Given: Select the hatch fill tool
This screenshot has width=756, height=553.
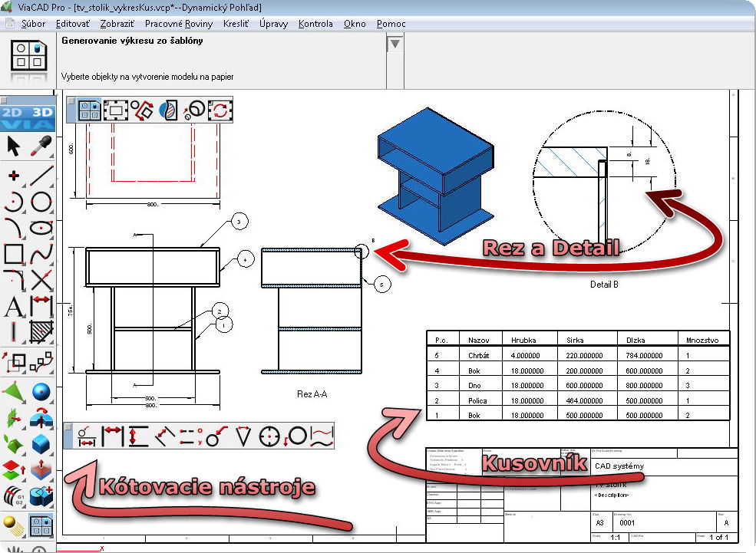Looking at the screenshot, I should pyautogui.click(x=41, y=332).
